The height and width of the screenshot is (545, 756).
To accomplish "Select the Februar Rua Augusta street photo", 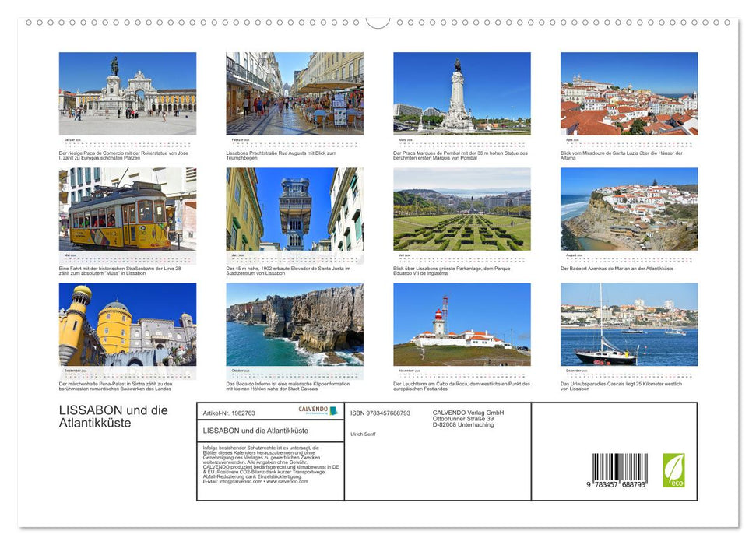I will [x=294, y=93].
